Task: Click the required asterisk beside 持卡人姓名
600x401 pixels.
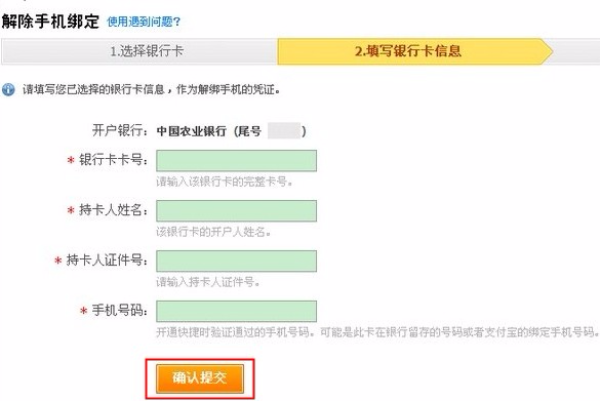Action: coord(70,212)
